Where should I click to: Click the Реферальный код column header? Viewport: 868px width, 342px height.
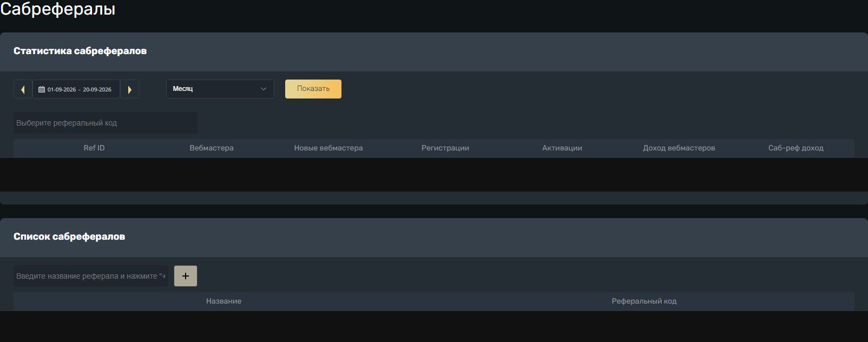pos(644,301)
